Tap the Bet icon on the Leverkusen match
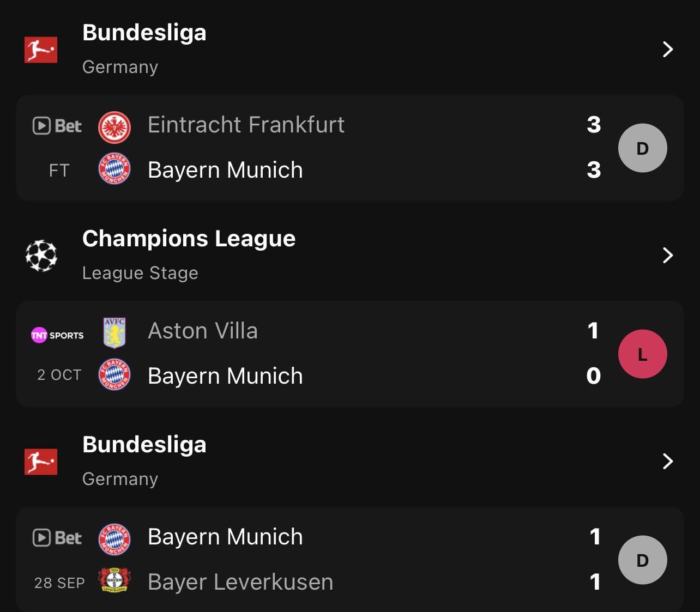The width and height of the screenshot is (700, 612). pyautogui.click(x=57, y=538)
